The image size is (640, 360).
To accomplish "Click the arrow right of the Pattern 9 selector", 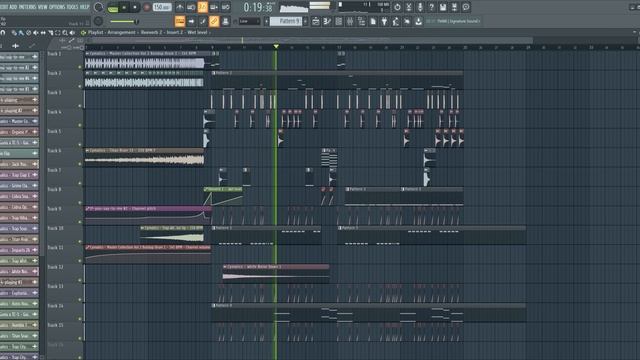I will click(305, 21).
